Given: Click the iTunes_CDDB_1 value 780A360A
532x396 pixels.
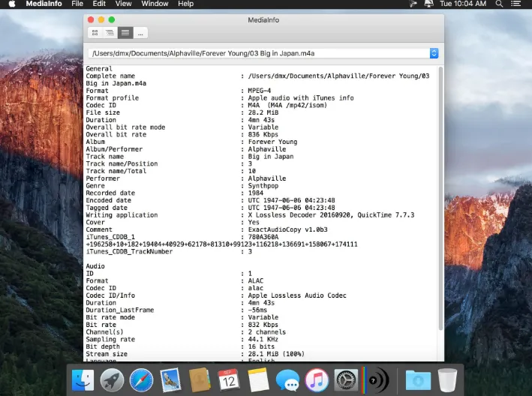Looking at the screenshot, I should (263, 237).
